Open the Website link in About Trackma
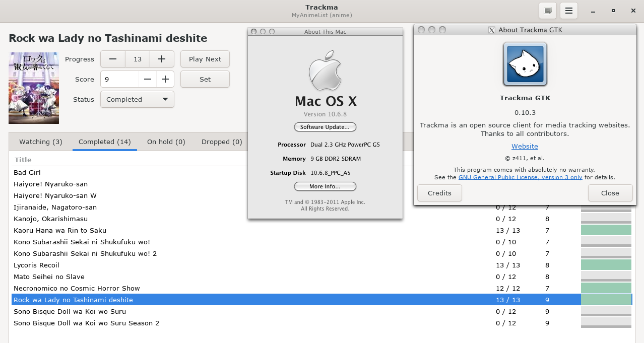This screenshot has width=644, height=343. point(525,147)
